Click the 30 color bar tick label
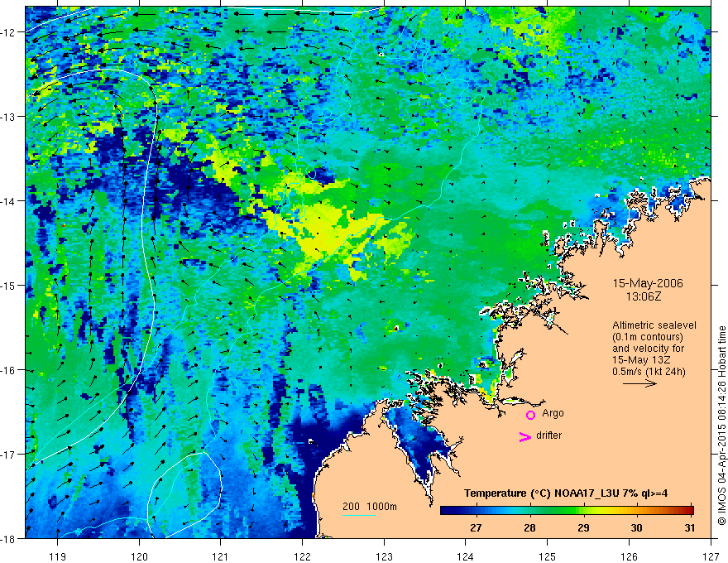This screenshot has height=563, width=728. 636,527
